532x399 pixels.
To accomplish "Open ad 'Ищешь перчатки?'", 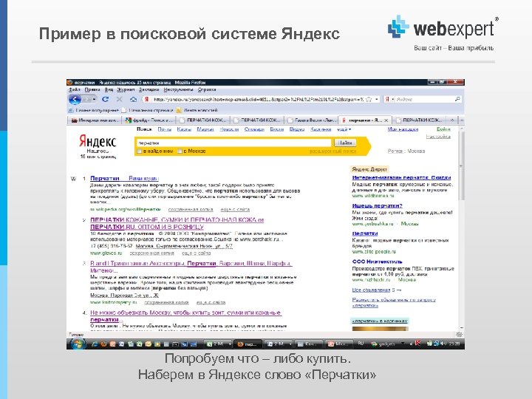I will pos(378,205).
